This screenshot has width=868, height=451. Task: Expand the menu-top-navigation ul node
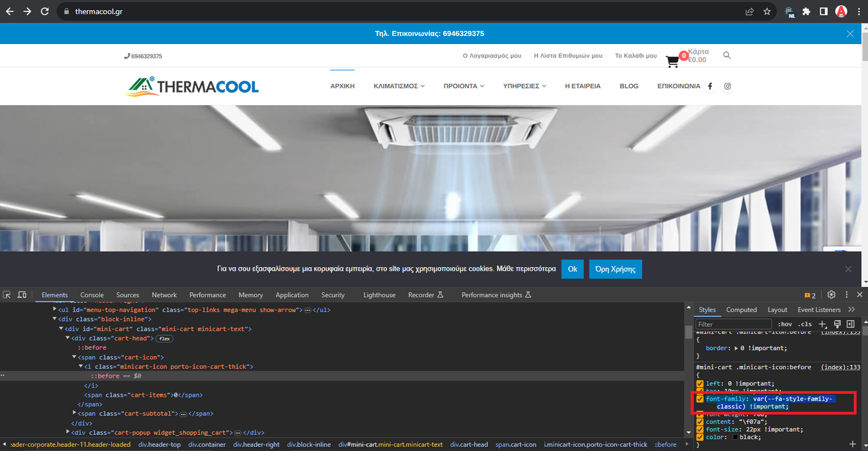[56, 309]
